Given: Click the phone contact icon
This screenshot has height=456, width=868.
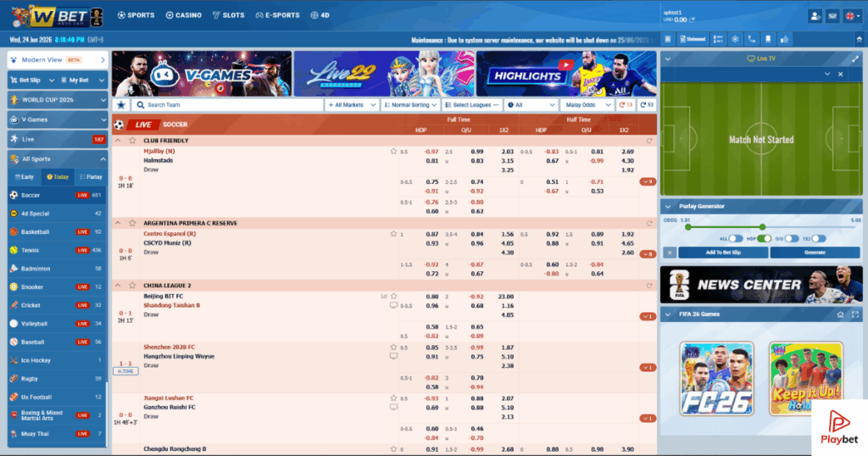Looking at the screenshot, I should (752, 39).
